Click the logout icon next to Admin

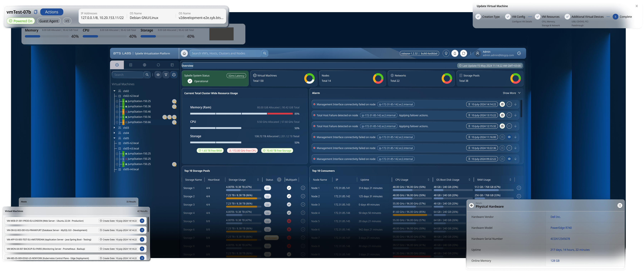tap(519, 53)
